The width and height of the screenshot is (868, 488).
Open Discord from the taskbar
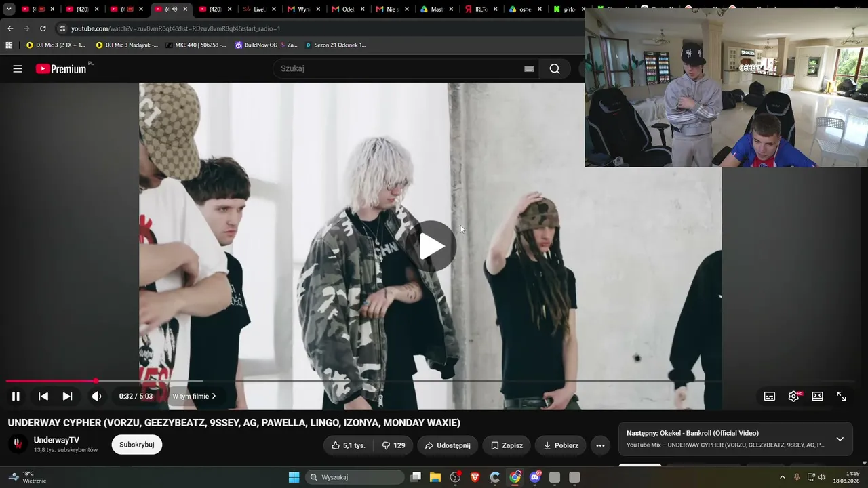pos(535,477)
